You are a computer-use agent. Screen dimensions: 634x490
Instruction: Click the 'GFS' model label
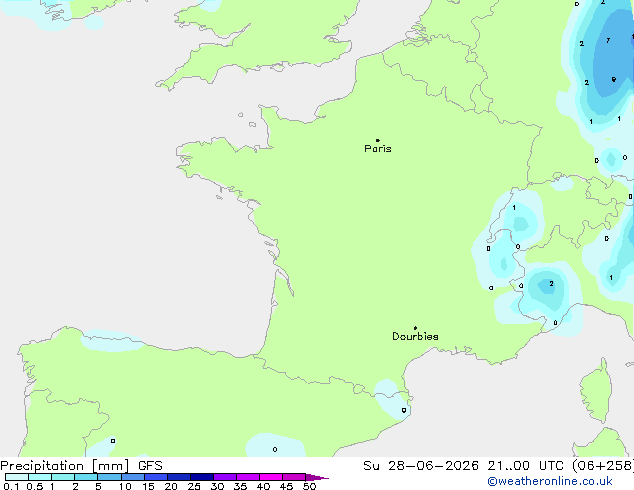click(150, 466)
